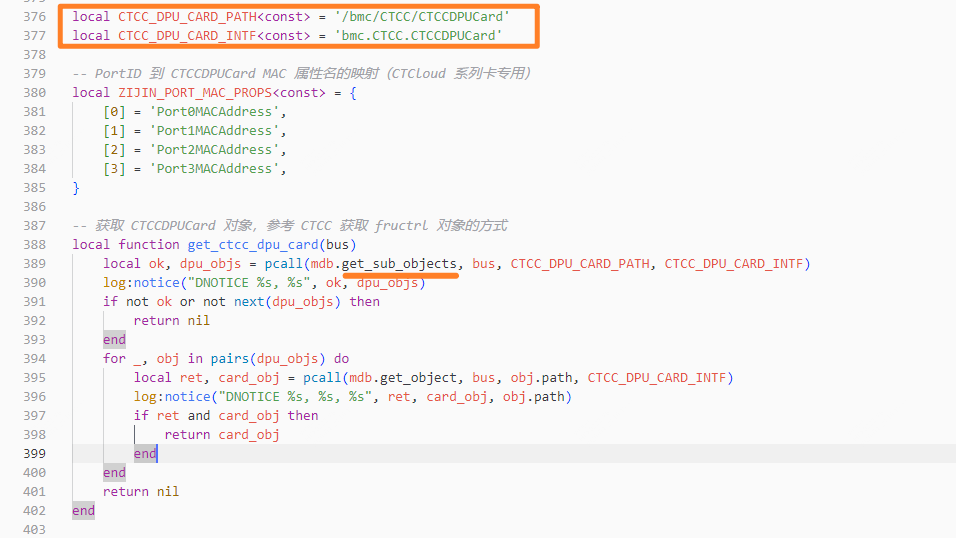Click line number 388 in the gutter

click(35, 245)
